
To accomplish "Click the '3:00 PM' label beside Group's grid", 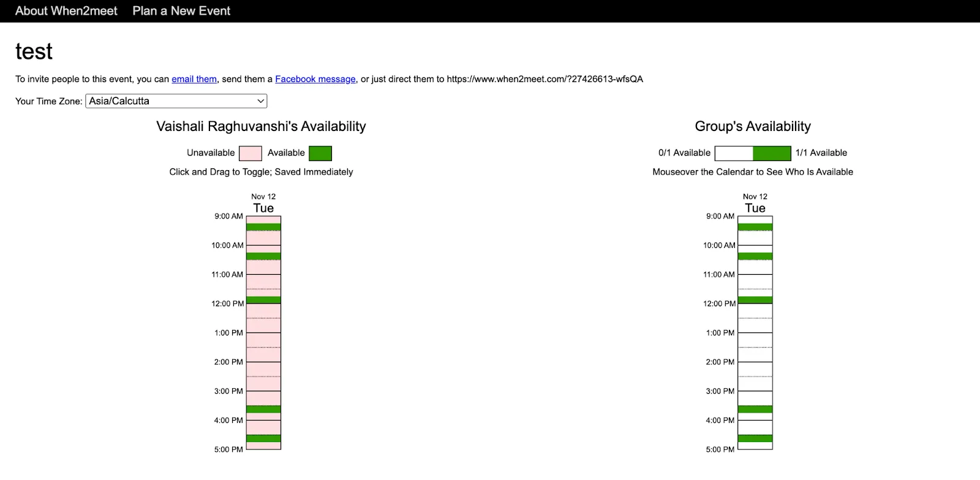I will click(x=720, y=391).
